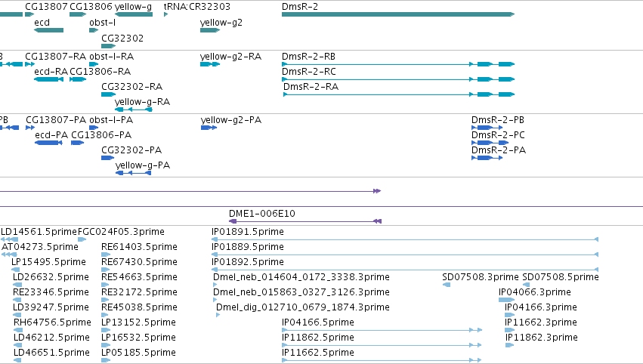Select the DmsR-2 gene bar
Image resolution: width=643 pixels, height=364 pixels.
tap(397, 14)
